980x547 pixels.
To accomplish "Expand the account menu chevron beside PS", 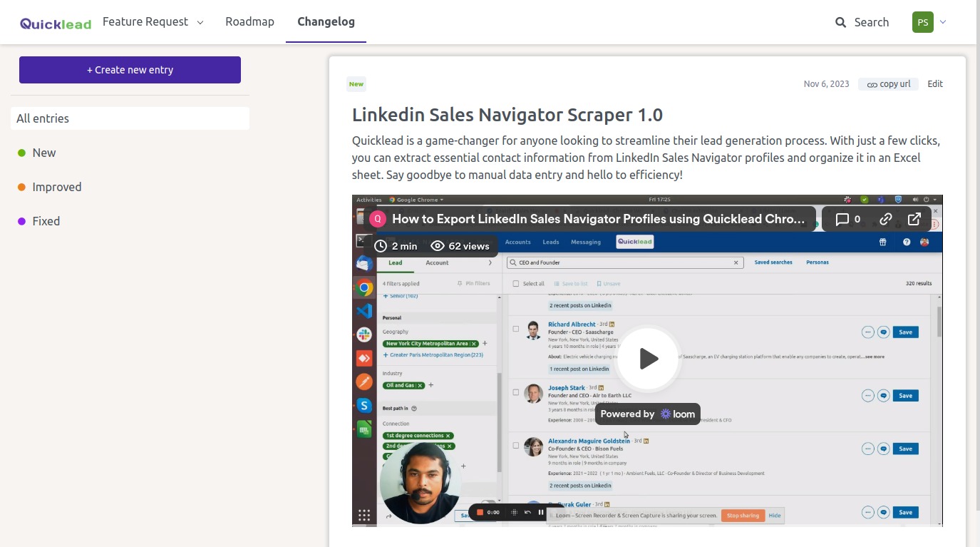I will [x=943, y=22].
